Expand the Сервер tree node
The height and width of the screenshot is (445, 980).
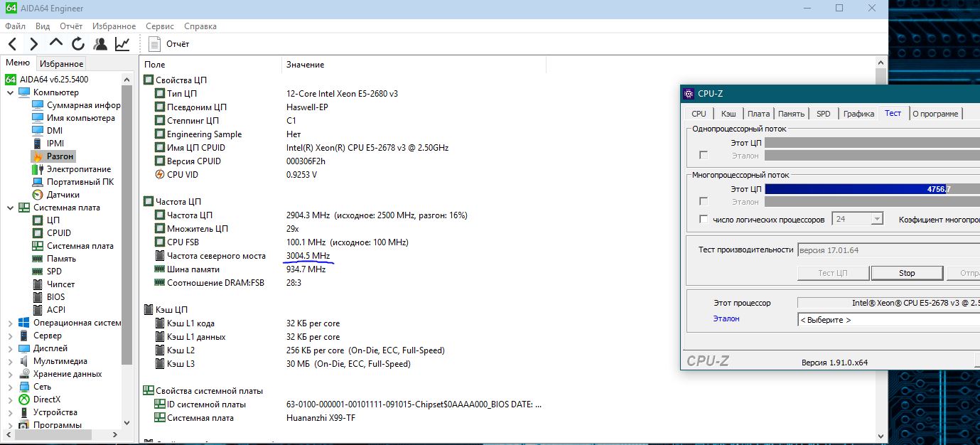tap(10, 336)
